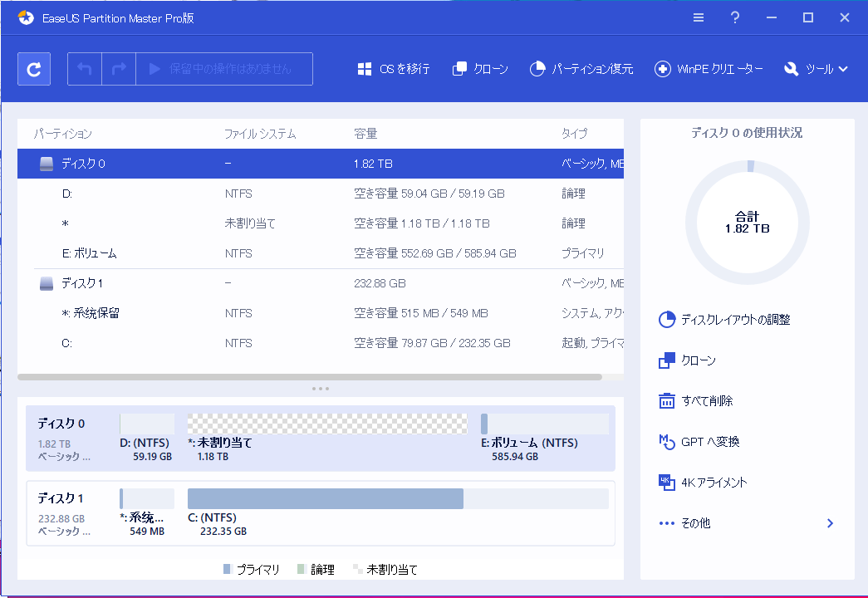Click the horizontal scrollbar of partition list
The width and height of the screenshot is (868, 598).
tap(310, 377)
